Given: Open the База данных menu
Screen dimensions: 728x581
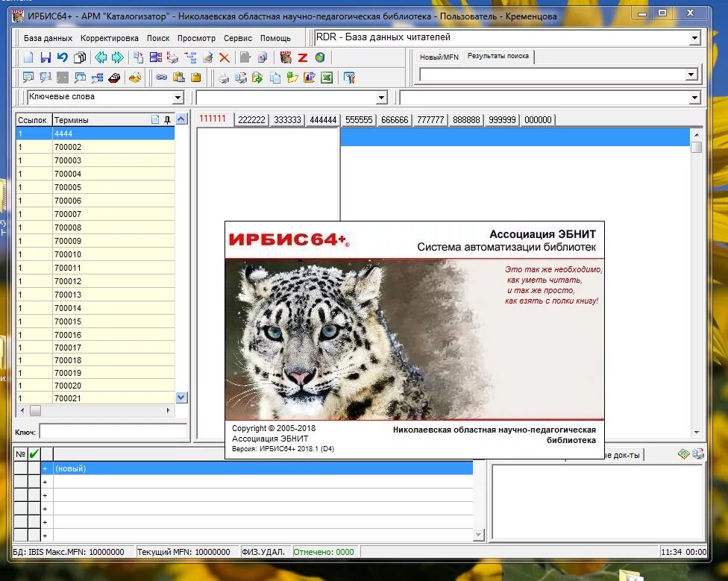Looking at the screenshot, I should point(48,38).
